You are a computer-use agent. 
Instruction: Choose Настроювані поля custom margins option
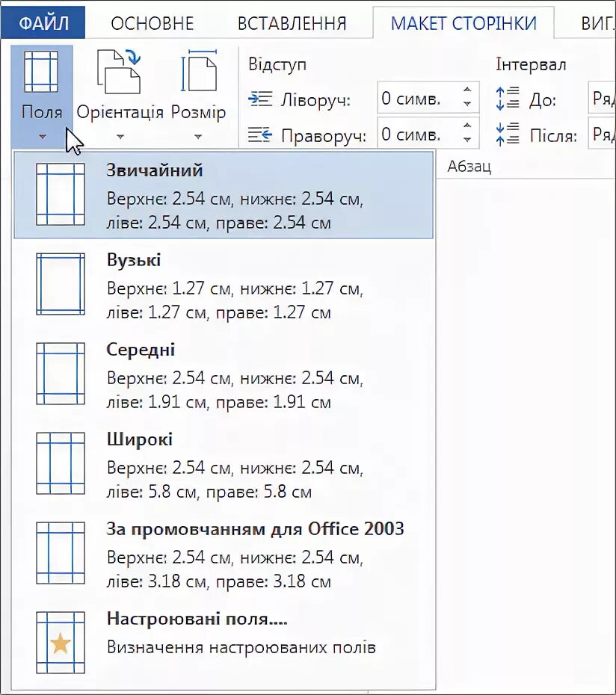pos(197,619)
